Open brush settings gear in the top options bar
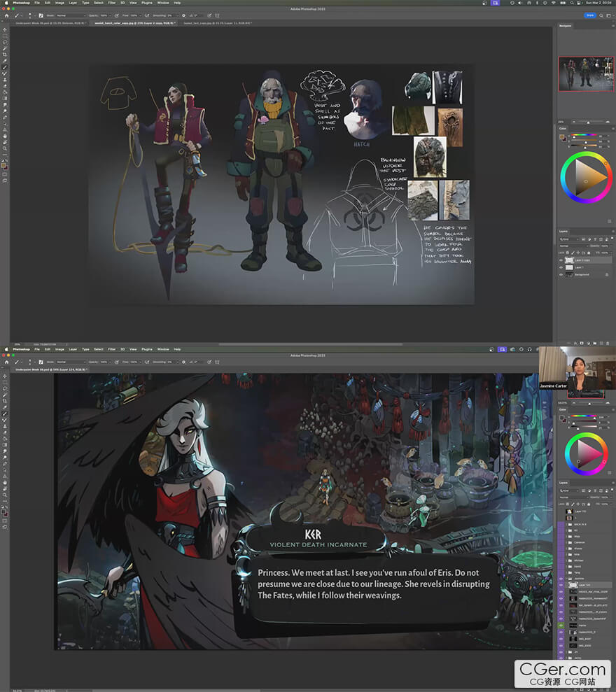 183,15
